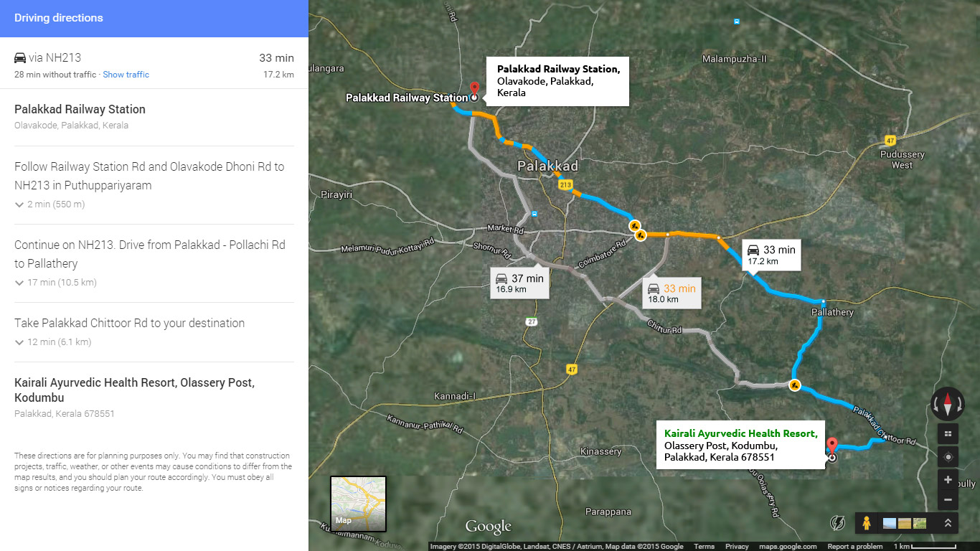
Task: Select Palakkad Railway Station origin in panel
Action: (x=80, y=110)
